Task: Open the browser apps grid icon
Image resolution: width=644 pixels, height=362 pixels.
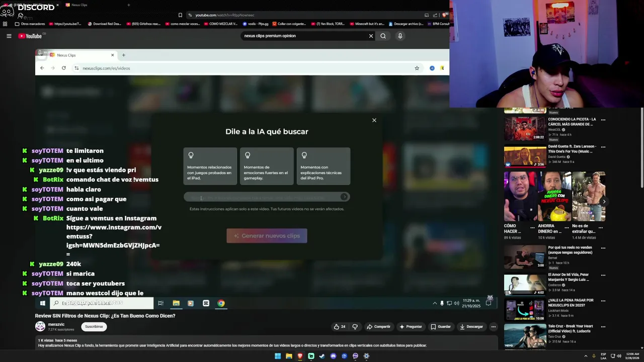Action: tap(5, 24)
